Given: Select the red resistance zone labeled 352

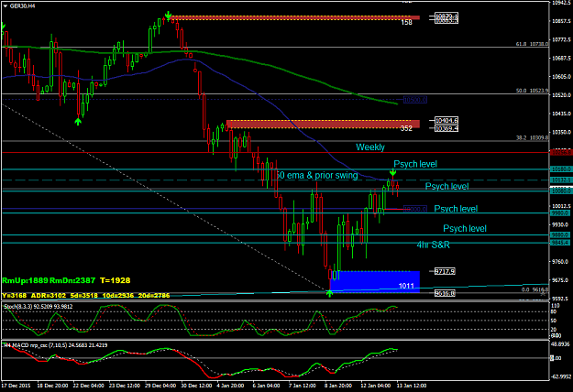Looking at the screenshot, I should coord(323,124).
